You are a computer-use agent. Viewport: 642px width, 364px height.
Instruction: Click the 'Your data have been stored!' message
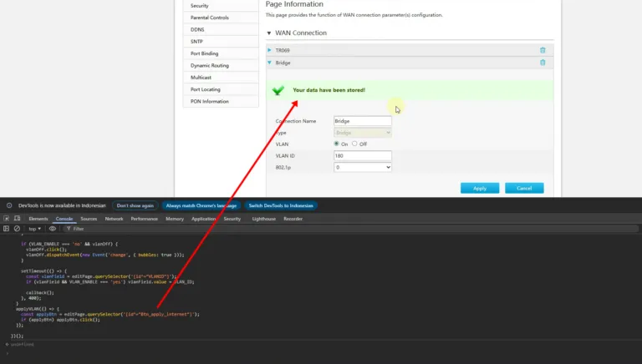pos(329,90)
